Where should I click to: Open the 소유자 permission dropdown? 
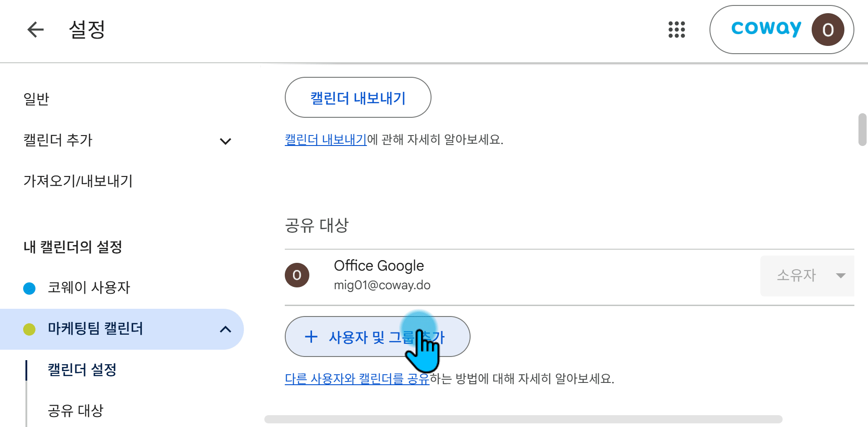coord(807,276)
